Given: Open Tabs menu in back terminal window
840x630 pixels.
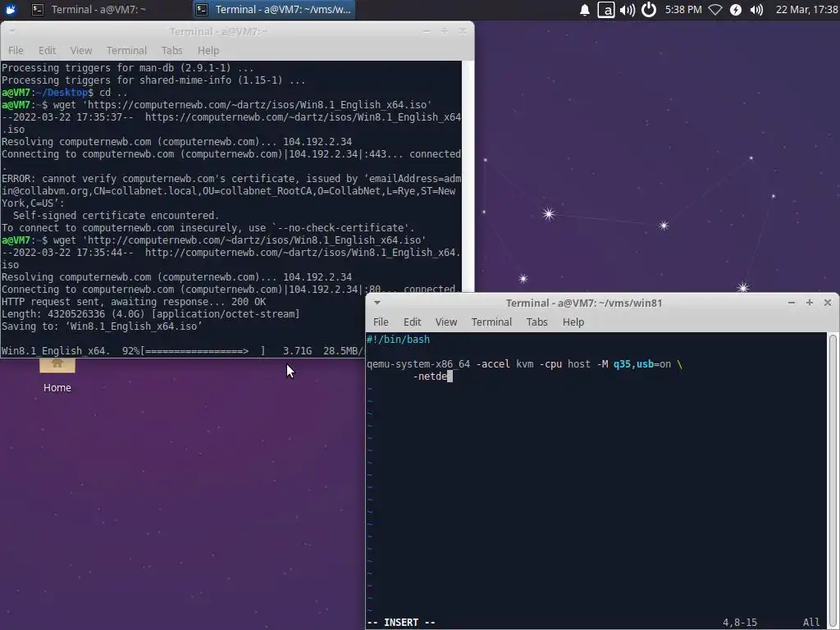Looking at the screenshot, I should 172,50.
